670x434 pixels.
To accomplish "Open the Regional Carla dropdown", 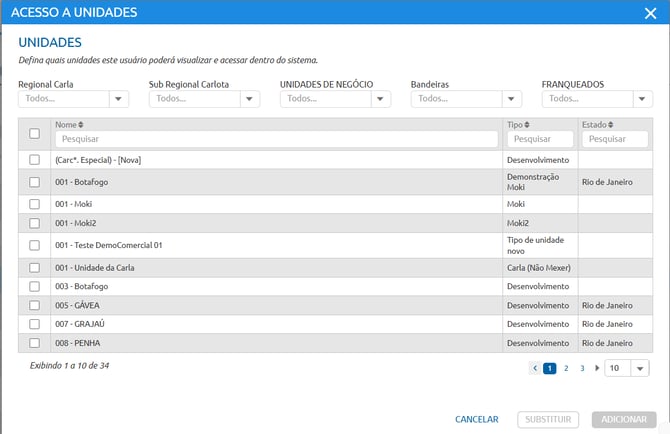I will [119, 99].
